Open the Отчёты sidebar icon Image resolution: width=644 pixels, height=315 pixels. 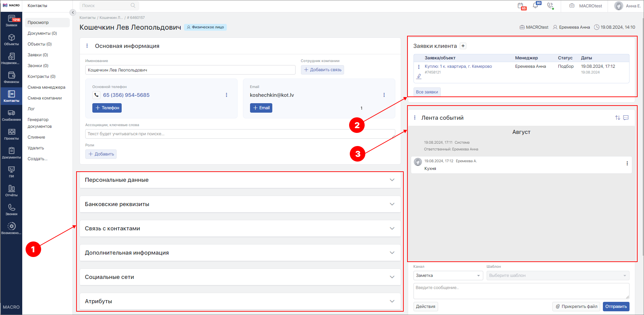(11, 191)
